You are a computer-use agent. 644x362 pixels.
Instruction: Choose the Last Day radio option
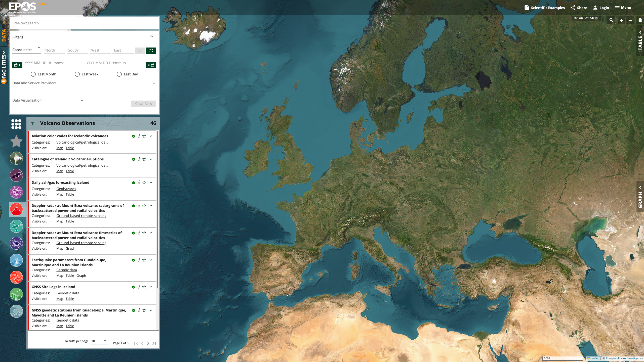119,74
